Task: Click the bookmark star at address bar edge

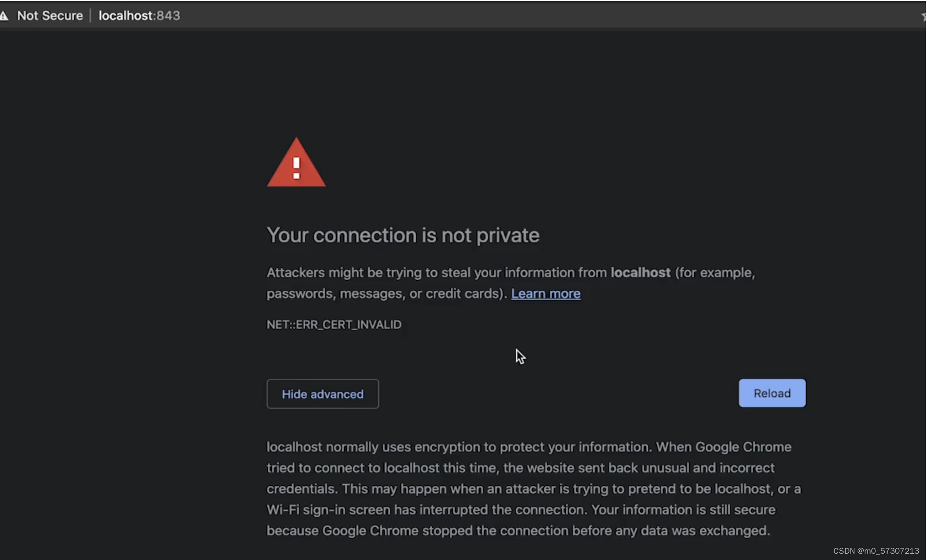Action: coord(924,17)
